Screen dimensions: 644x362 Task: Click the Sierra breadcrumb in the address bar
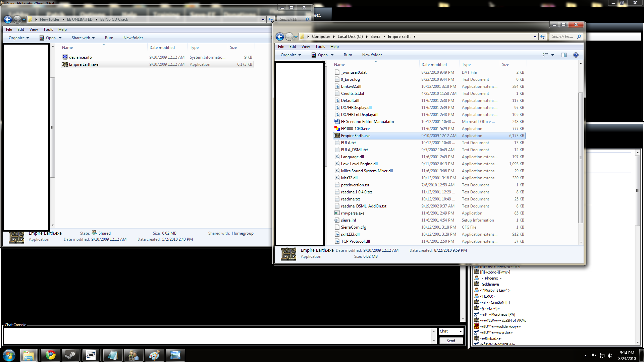click(375, 37)
